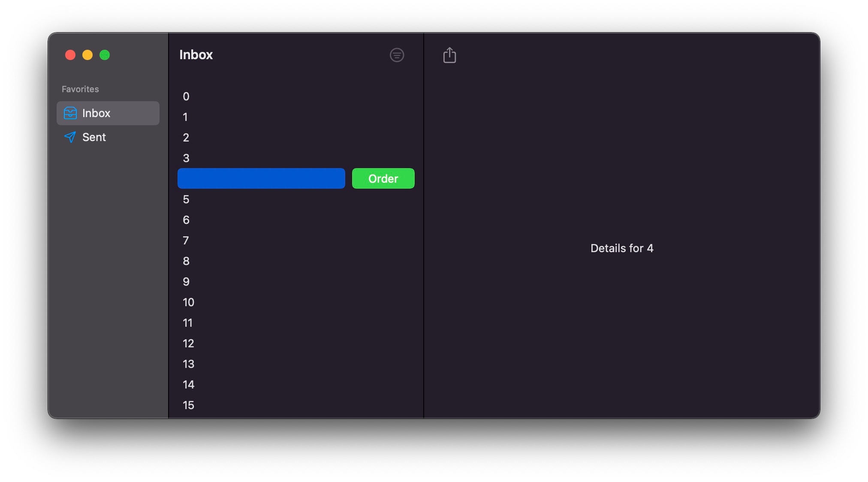The height and width of the screenshot is (482, 868).
Task: Close the window with red button
Action: click(70, 55)
